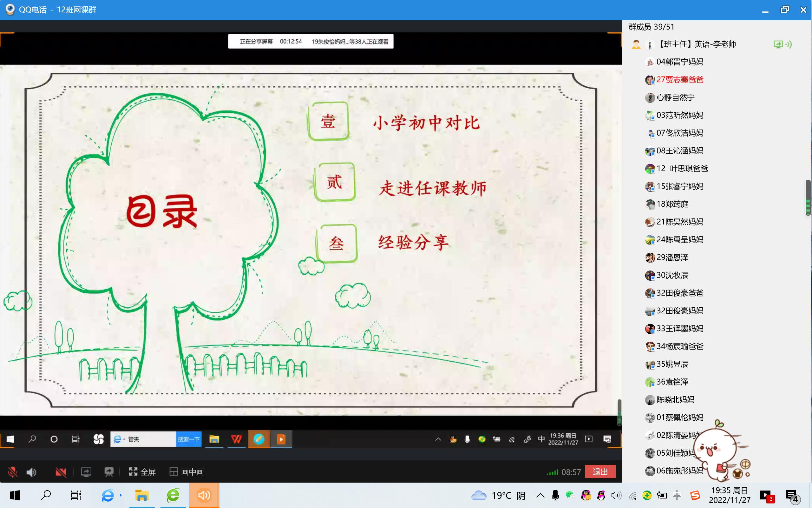The height and width of the screenshot is (508, 812).
Task: Click avatar of 12 叶思琪爸爸
Action: [650, 169]
